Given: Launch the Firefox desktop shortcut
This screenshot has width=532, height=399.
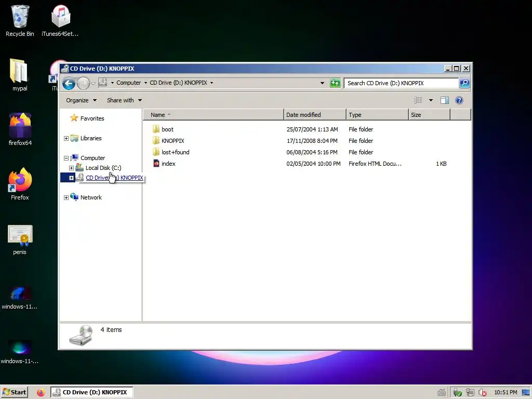Looking at the screenshot, I should (20, 184).
